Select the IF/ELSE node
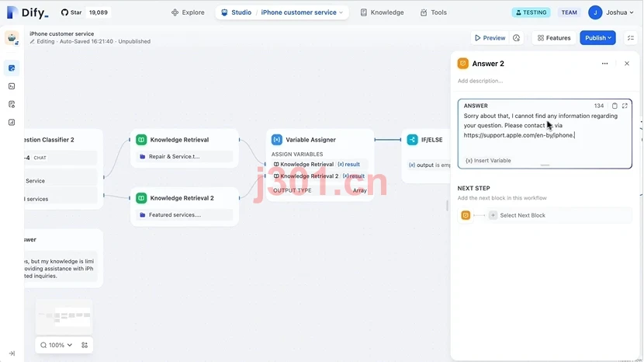This screenshot has width=644, height=362. [426, 156]
